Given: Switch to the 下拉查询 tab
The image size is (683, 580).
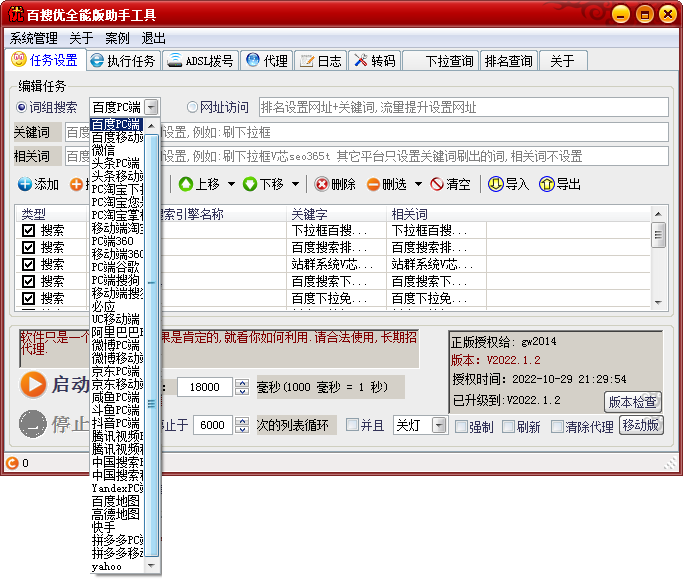Looking at the screenshot, I should point(441,61).
